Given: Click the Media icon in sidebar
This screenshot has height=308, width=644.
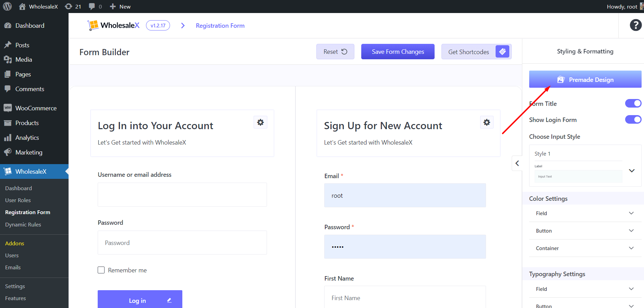Looking at the screenshot, I should click(x=8, y=60).
